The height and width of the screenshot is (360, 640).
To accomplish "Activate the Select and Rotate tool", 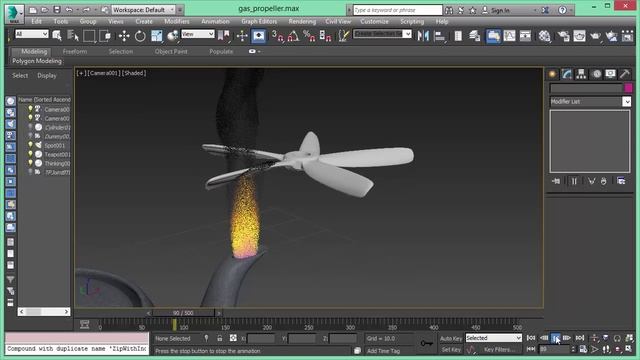I will tap(140, 36).
